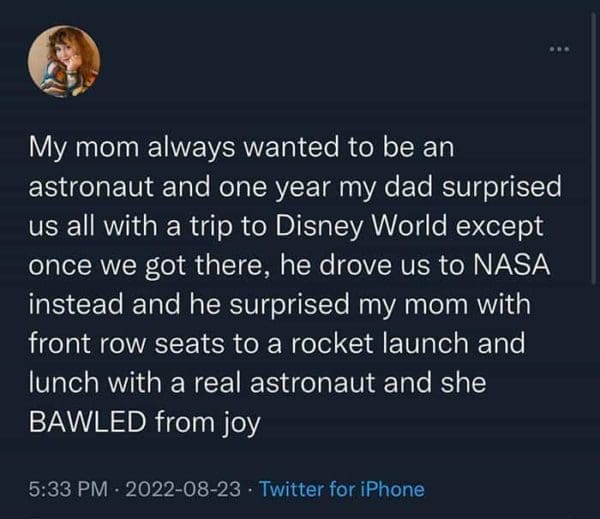Click the word "lunch" starting the seventh line
This screenshot has height=519, width=600.
point(59,382)
